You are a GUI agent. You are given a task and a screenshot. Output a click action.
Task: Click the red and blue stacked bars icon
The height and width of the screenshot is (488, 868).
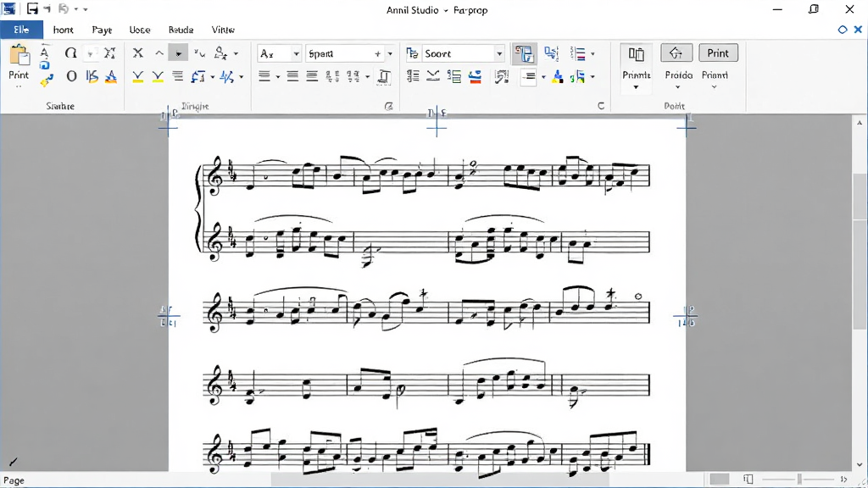(x=475, y=77)
